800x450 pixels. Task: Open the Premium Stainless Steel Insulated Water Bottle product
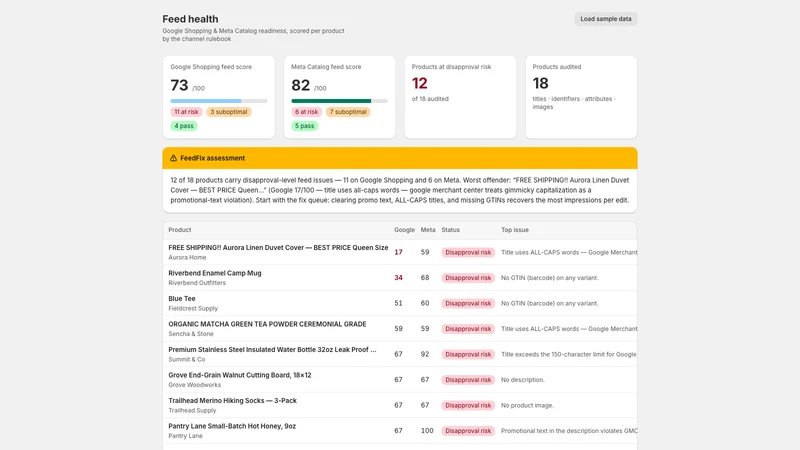272,349
